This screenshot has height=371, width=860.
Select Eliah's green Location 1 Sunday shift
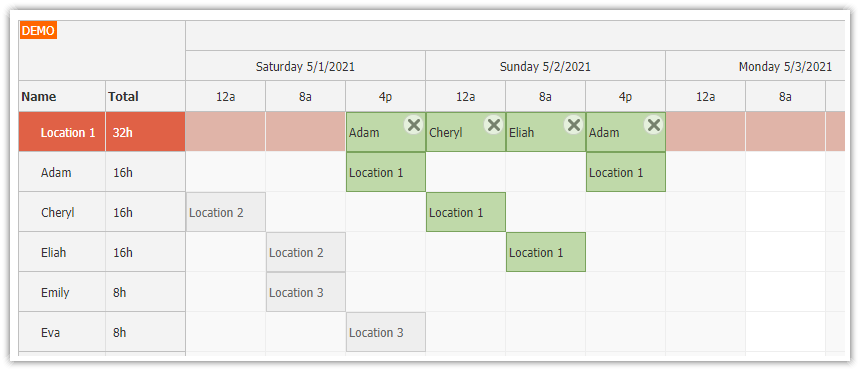[x=546, y=252]
